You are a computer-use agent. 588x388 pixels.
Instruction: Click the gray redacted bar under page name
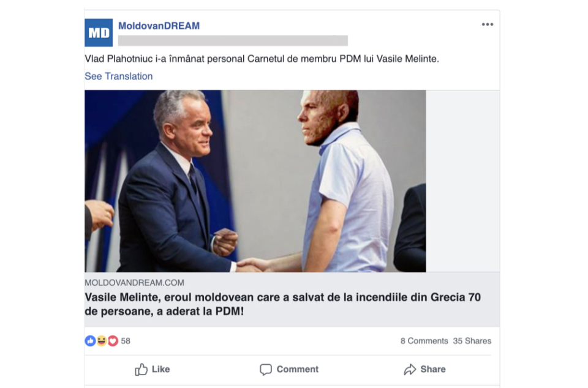(x=233, y=40)
